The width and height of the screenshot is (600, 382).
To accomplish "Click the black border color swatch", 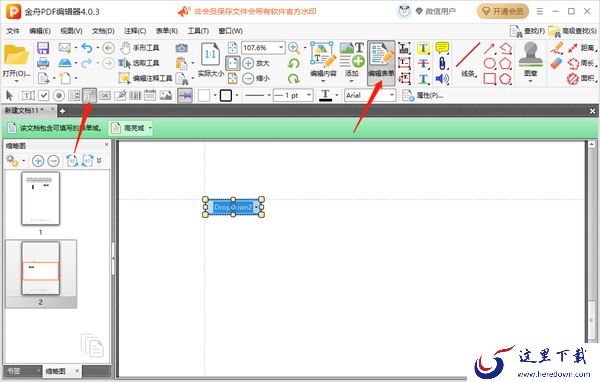I will (x=226, y=95).
